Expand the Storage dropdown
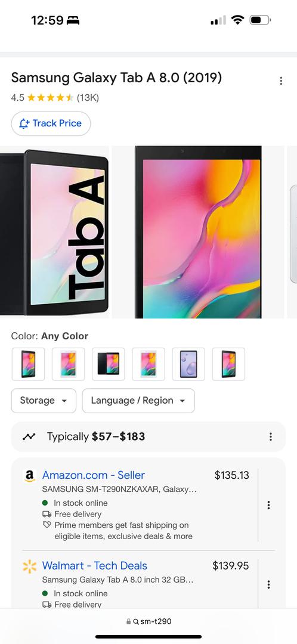The height and width of the screenshot is (644, 297). pos(44,401)
